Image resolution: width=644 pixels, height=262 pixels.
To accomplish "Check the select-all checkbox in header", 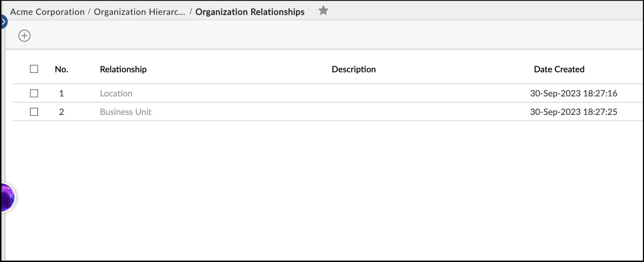I will tap(34, 69).
